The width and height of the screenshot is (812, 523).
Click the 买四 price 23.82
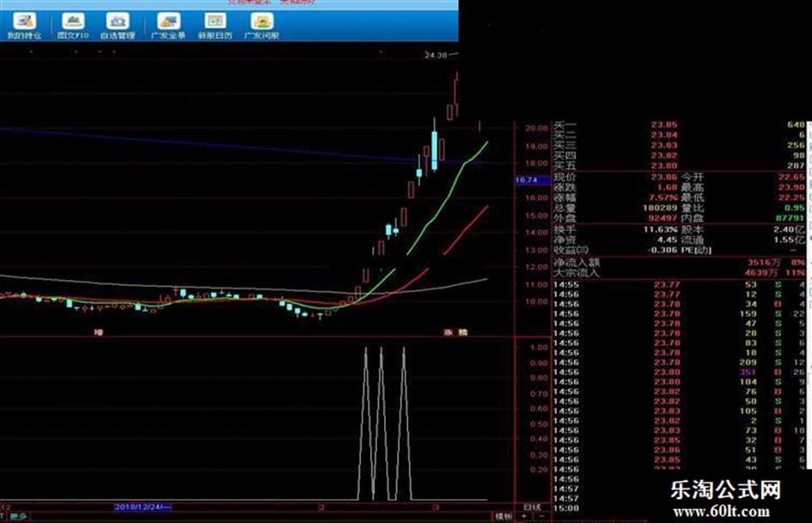[664, 155]
